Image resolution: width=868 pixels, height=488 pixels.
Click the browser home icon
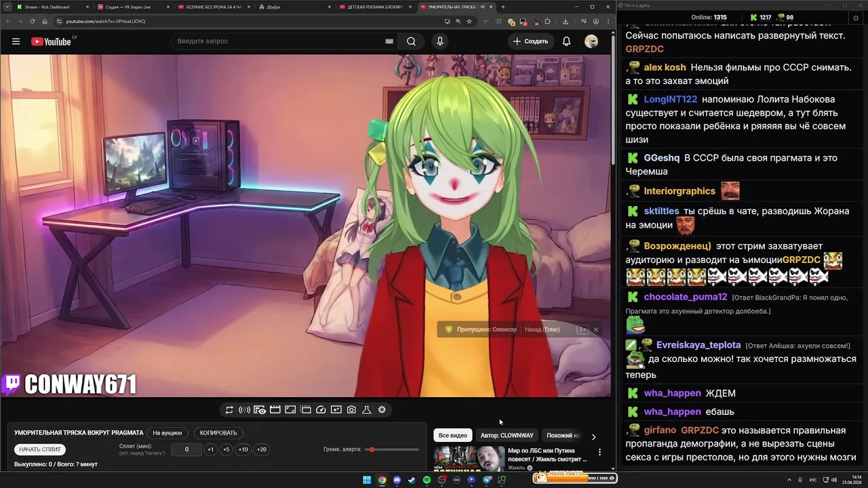pyautogui.click(x=45, y=21)
